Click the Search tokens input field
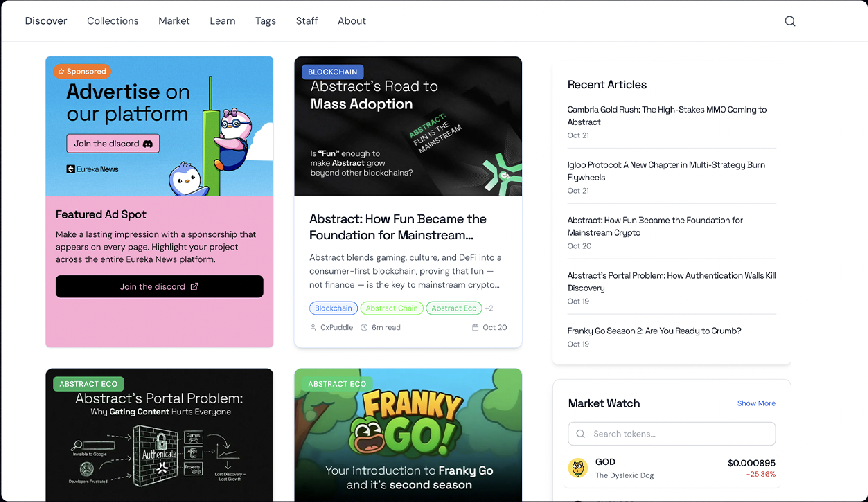The width and height of the screenshot is (868, 502). 671,434
